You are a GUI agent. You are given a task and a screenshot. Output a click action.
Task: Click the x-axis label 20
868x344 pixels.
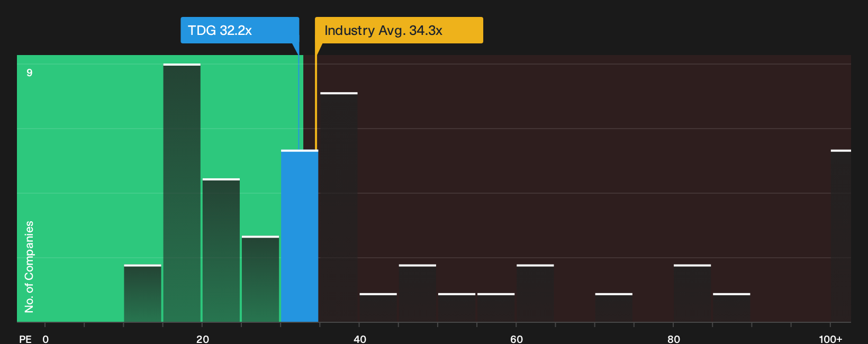203,339
